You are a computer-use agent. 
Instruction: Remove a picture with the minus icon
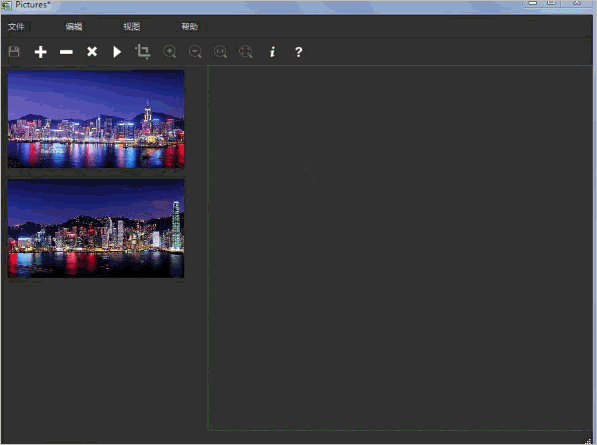66,52
